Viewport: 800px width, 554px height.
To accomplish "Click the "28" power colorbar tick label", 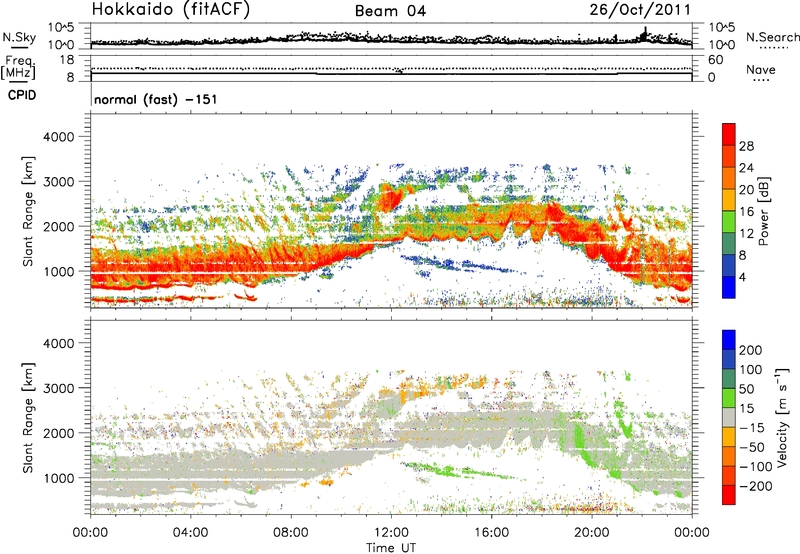I will tap(746, 146).
